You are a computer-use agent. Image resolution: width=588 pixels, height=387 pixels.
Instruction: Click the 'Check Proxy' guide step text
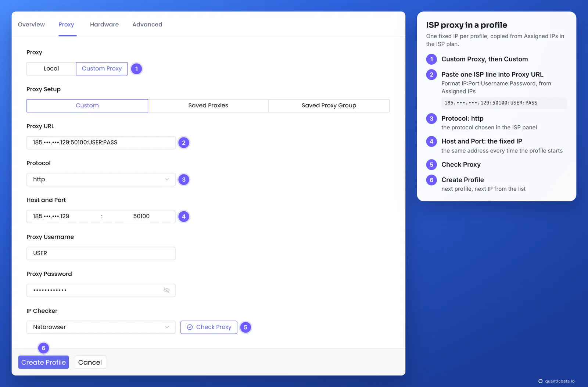tap(461, 165)
